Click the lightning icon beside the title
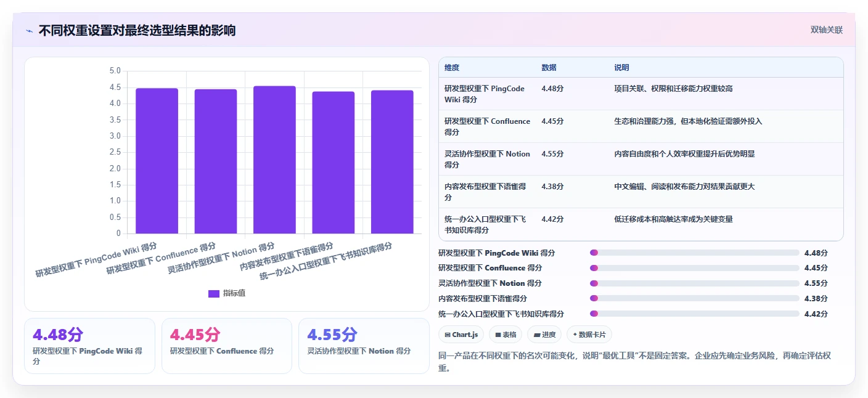868x398 pixels. tap(29, 31)
